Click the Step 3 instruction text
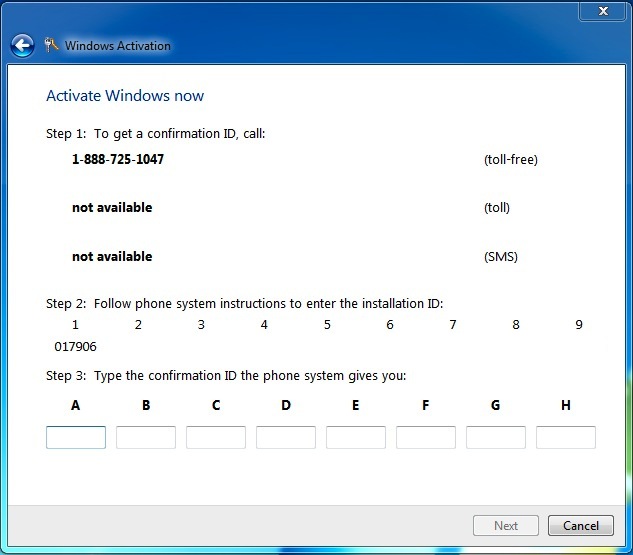 (x=226, y=376)
